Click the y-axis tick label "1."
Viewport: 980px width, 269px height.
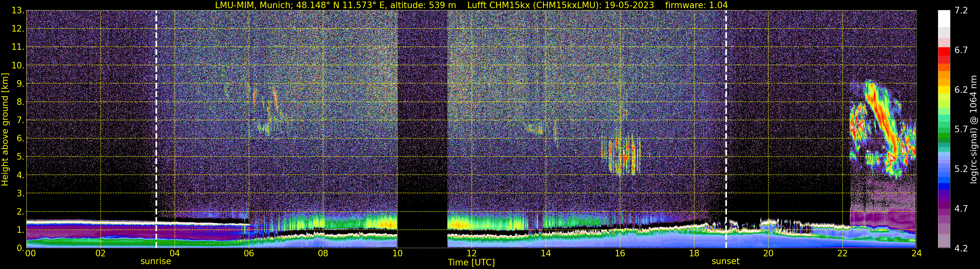pos(20,230)
